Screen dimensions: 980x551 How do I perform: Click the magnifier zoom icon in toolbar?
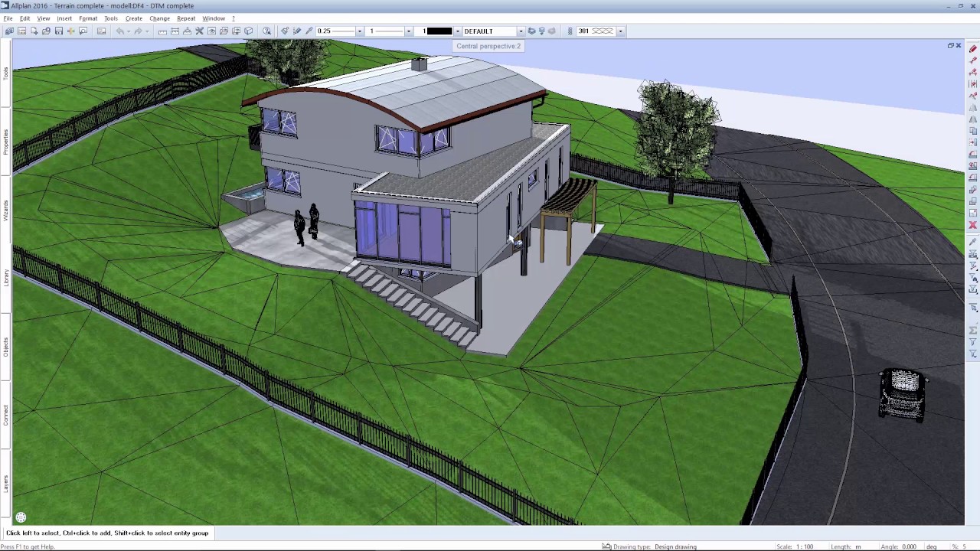(x=266, y=31)
